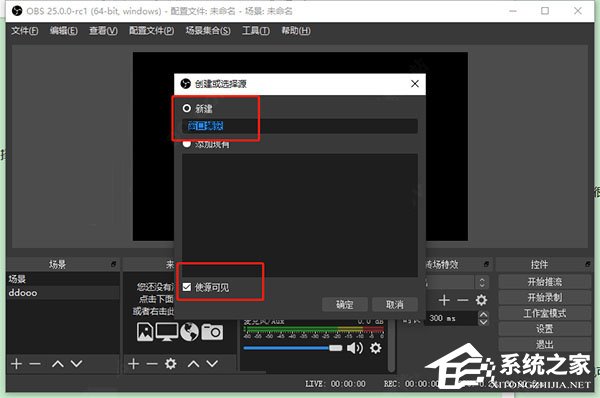Quit OBS using the 退出 button
Viewport: 600px width, 398px height.
coord(545,344)
